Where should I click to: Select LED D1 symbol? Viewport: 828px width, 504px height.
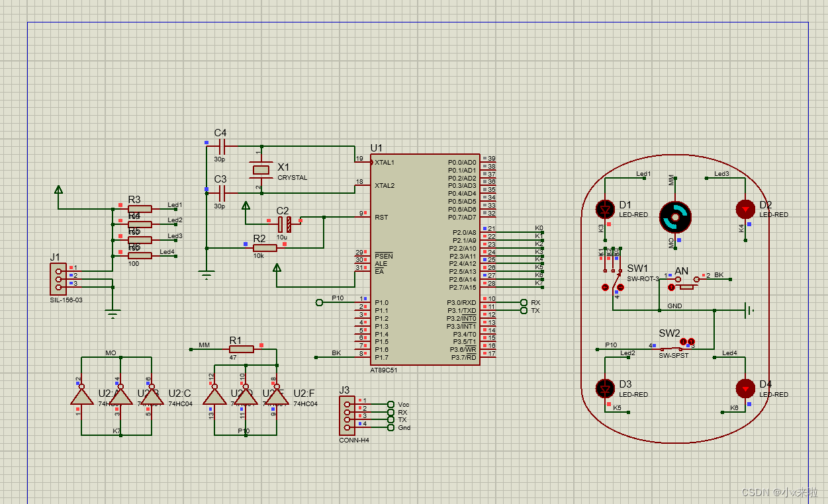point(606,209)
